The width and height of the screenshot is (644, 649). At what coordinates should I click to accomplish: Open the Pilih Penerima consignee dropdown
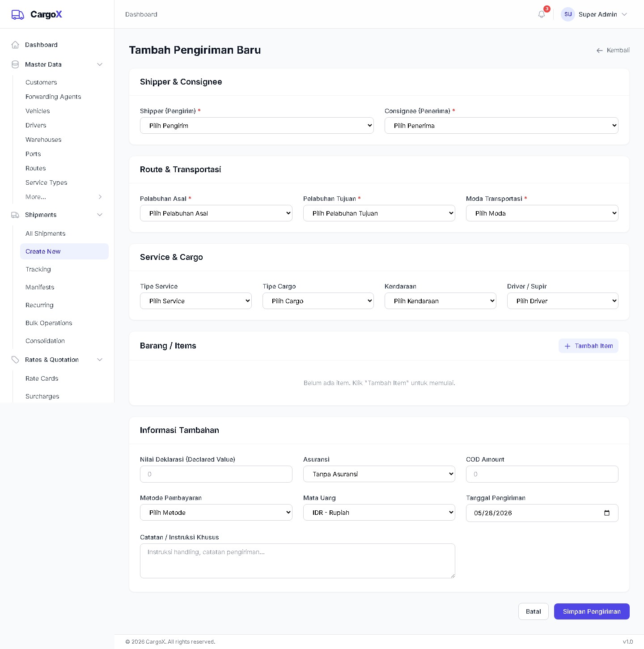pyautogui.click(x=501, y=126)
